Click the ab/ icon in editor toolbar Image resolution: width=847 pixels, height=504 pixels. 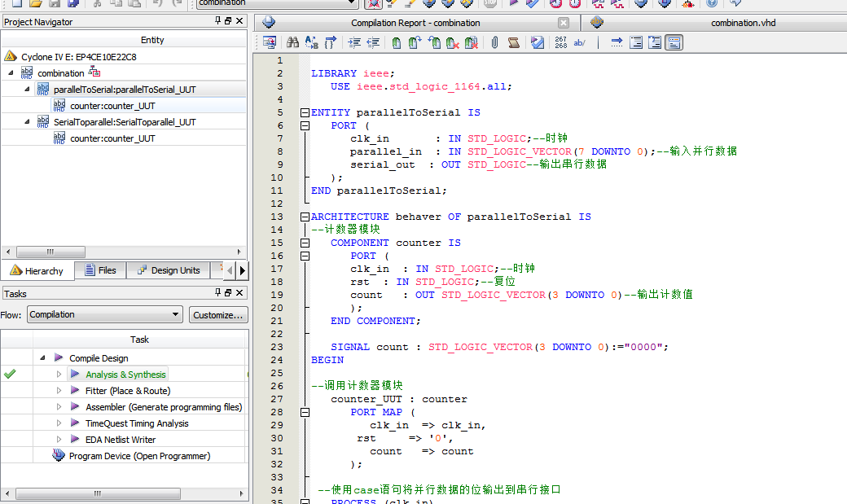pos(580,42)
